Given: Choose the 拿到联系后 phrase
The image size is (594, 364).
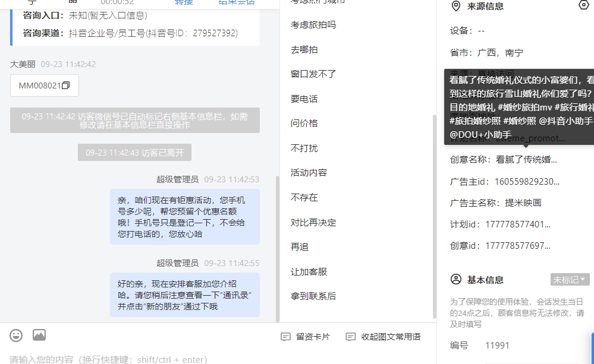Looking at the screenshot, I should pos(313,296).
